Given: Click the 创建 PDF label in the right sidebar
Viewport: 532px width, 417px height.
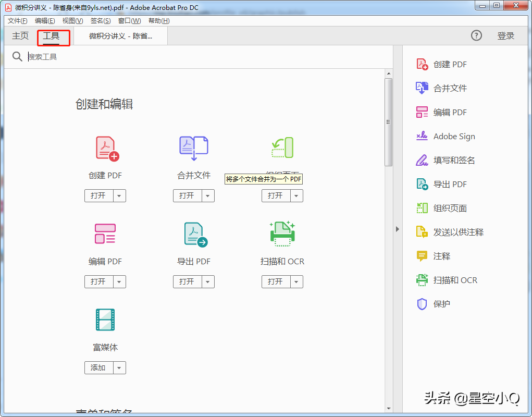Looking at the screenshot, I should (450, 65).
